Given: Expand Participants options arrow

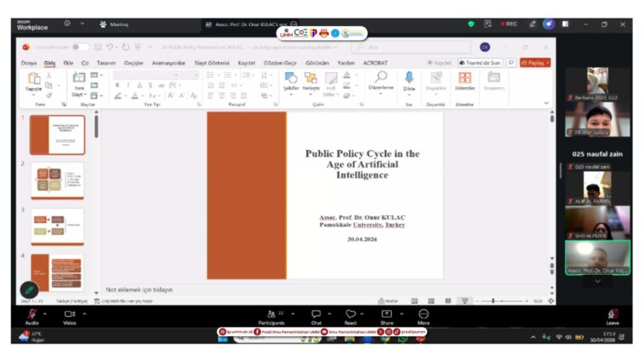Looking at the screenshot, I should (x=293, y=313).
